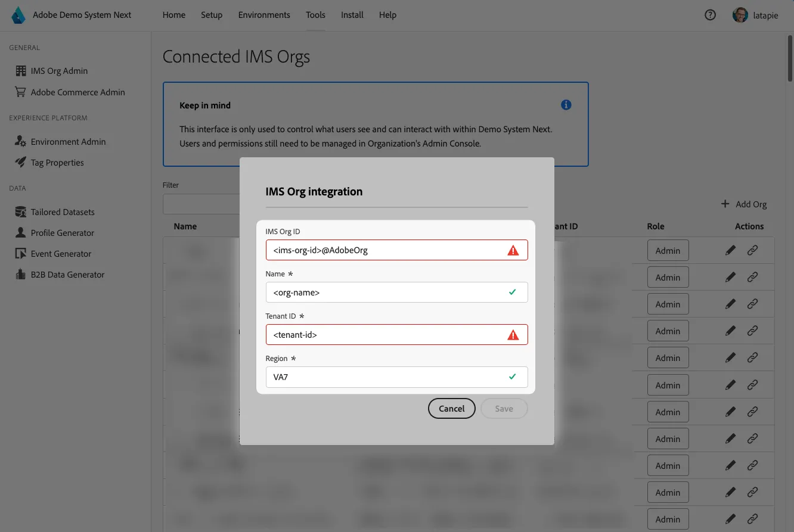Click the Event Generator cursor icon
The image size is (794, 532).
[x=21, y=254]
